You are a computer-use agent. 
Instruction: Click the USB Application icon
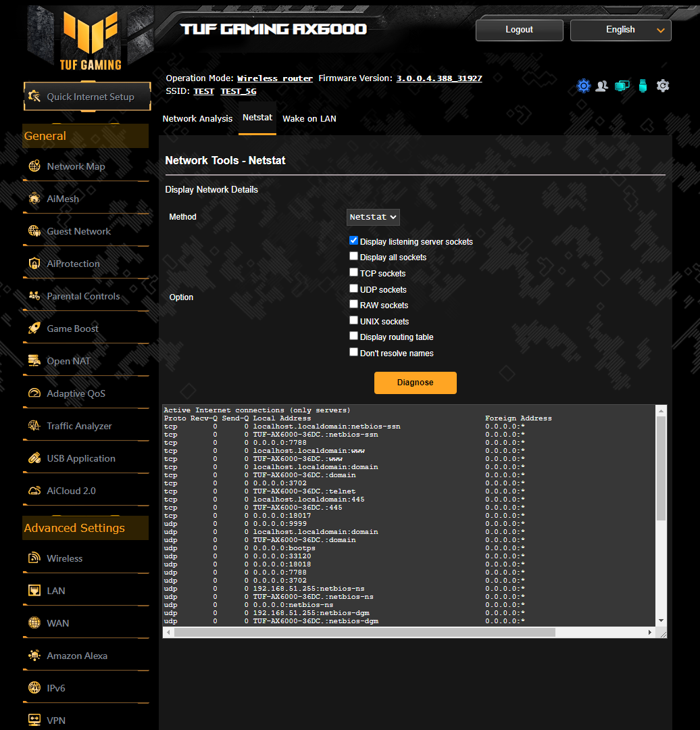click(x=34, y=458)
